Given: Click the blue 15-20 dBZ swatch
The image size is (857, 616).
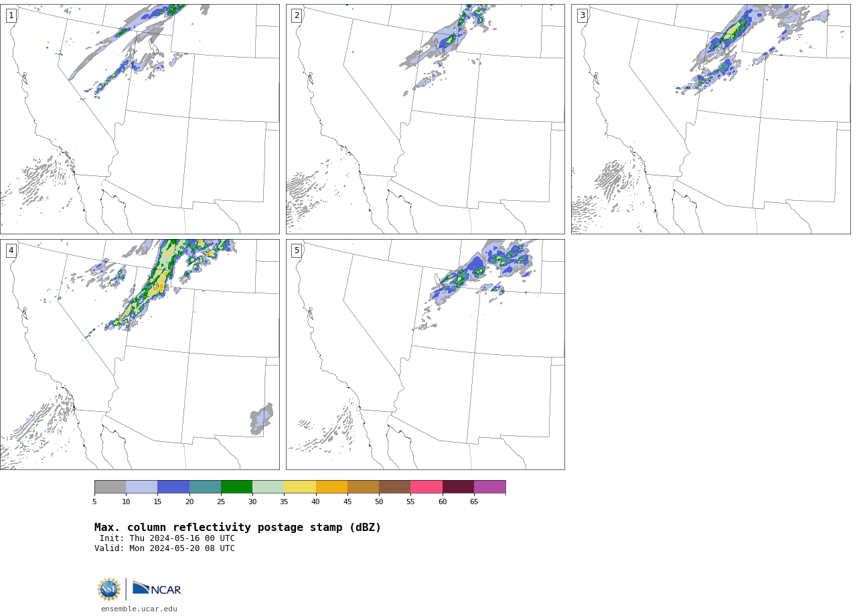Looking at the screenshot, I should [173, 487].
